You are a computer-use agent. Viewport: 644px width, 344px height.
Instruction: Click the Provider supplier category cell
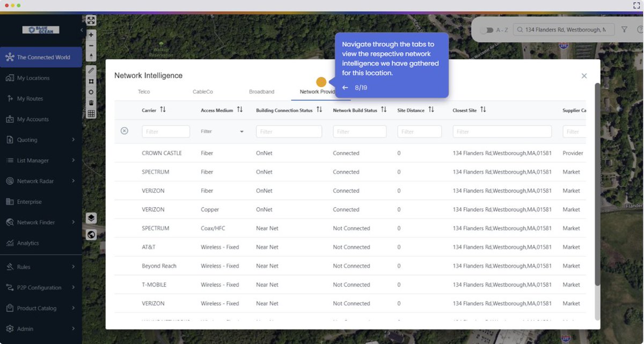click(573, 153)
